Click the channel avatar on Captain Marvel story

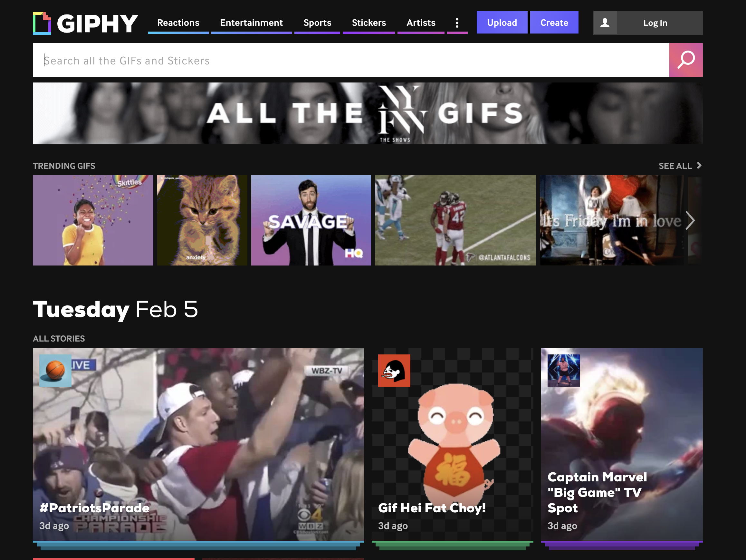click(563, 370)
